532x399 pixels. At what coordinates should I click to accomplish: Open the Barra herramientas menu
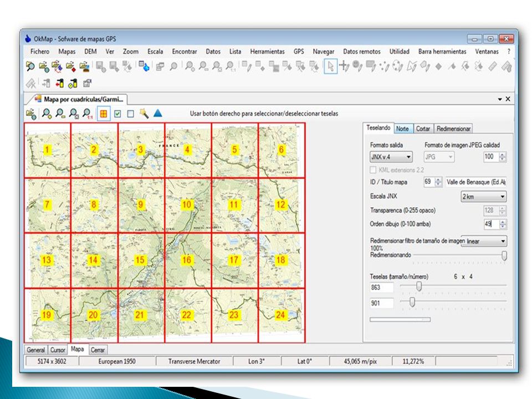coord(442,52)
